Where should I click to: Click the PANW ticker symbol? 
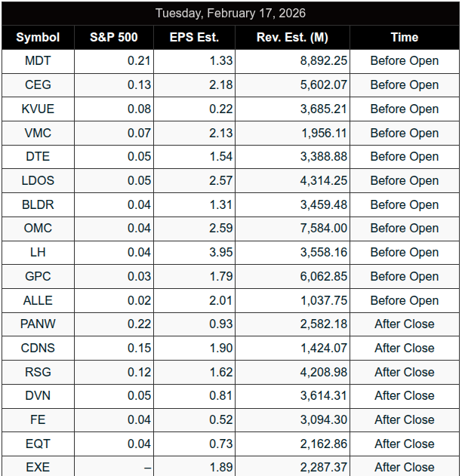pyautogui.click(x=38, y=324)
